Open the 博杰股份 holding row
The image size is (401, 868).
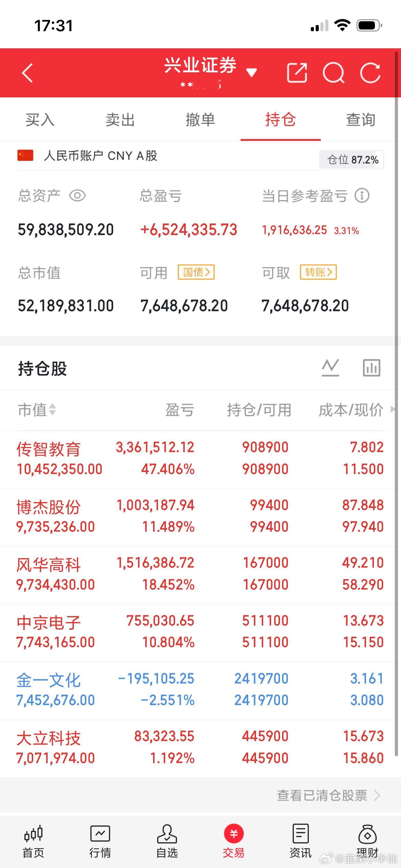click(200, 517)
